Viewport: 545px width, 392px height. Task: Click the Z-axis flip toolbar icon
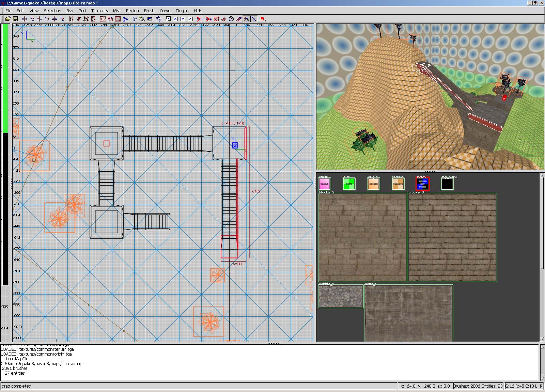[x=54, y=19]
